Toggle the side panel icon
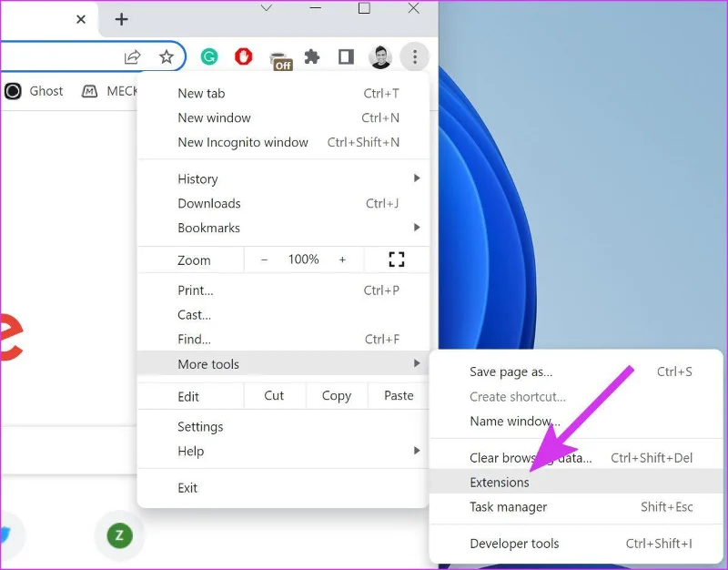Image resolution: width=728 pixels, height=570 pixels. click(346, 56)
